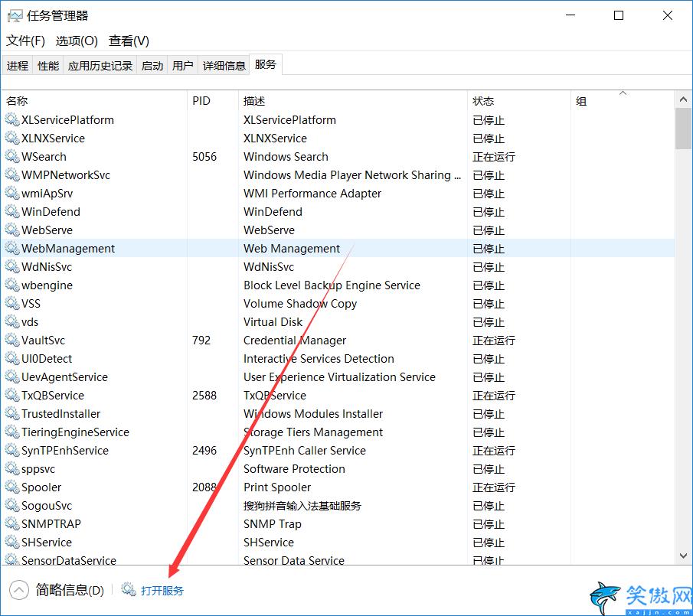Select the 服务 tab
The image size is (693, 616).
point(266,64)
